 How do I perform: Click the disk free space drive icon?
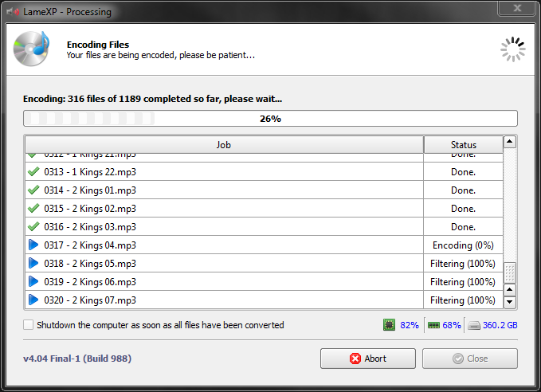474,325
